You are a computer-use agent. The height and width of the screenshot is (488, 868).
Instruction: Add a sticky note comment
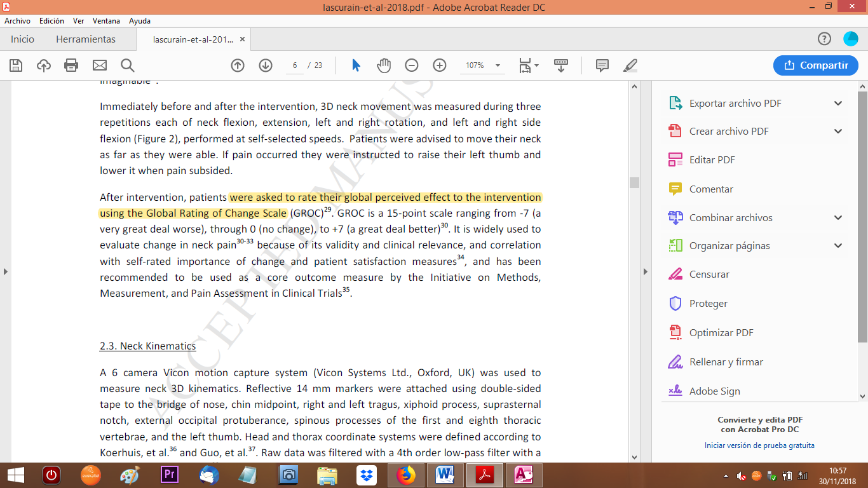click(602, 65)
